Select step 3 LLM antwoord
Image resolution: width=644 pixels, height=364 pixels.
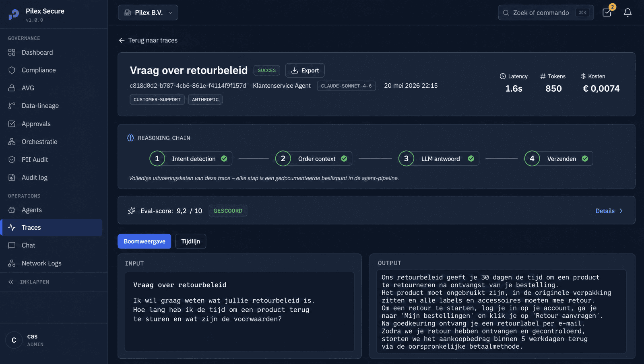(x=439, y=158)
